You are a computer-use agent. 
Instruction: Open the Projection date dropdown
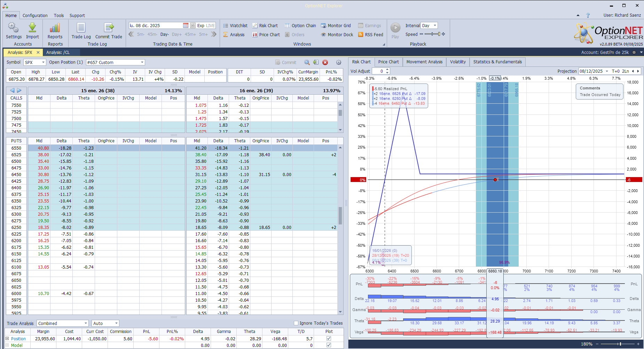[x=607, y=71]
